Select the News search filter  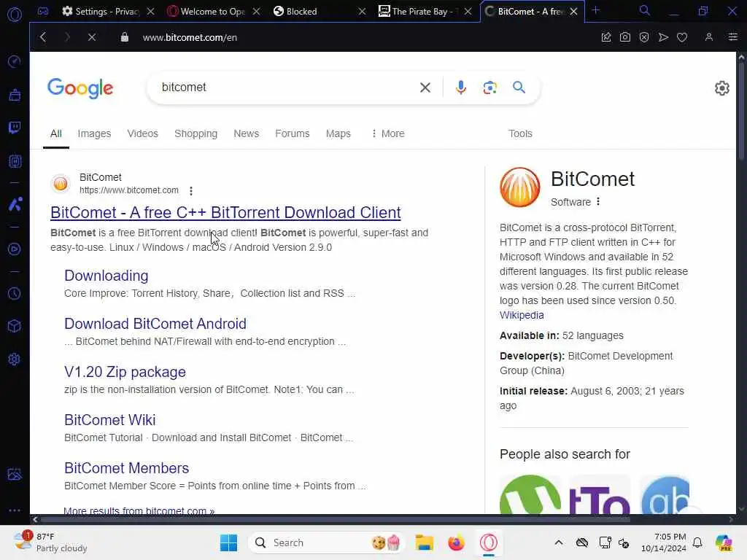(x=247, y=133)
